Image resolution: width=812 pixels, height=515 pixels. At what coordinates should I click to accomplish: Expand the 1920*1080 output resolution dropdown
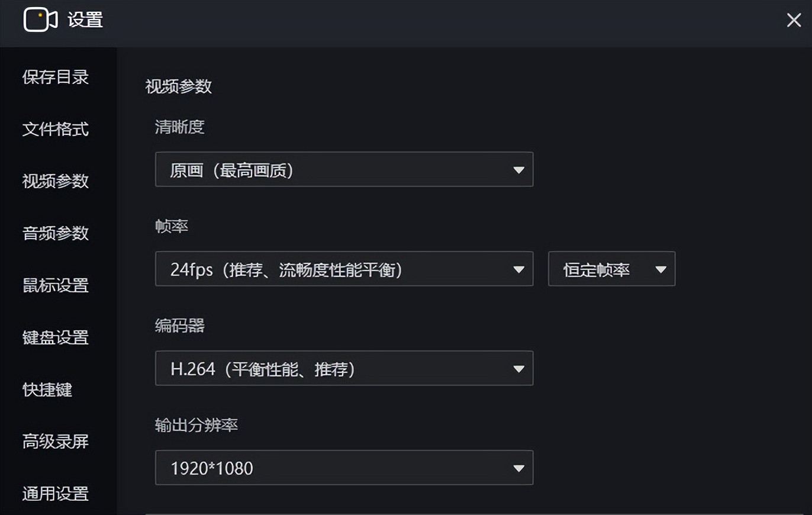click(x=331, y=468)
